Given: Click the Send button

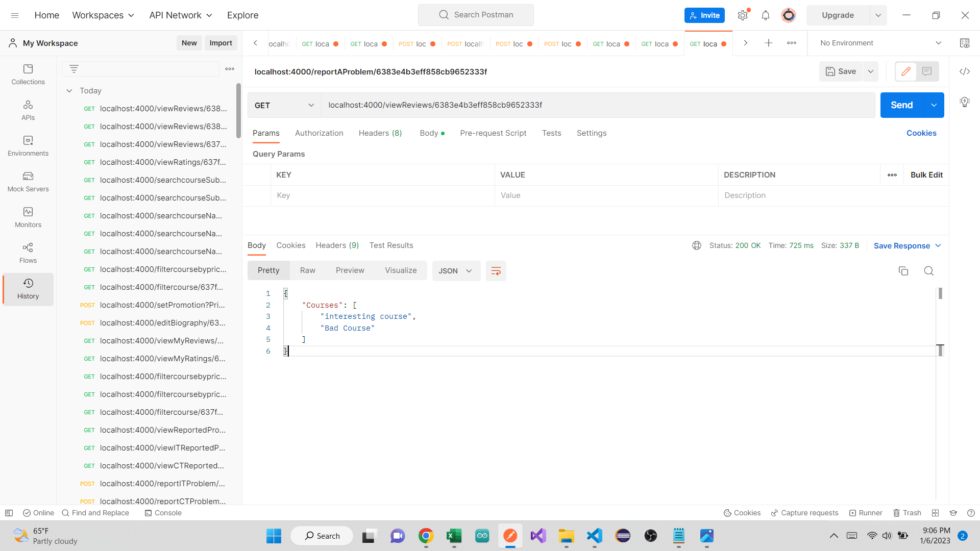Looking at the screenshot, I should click(901, 105).
